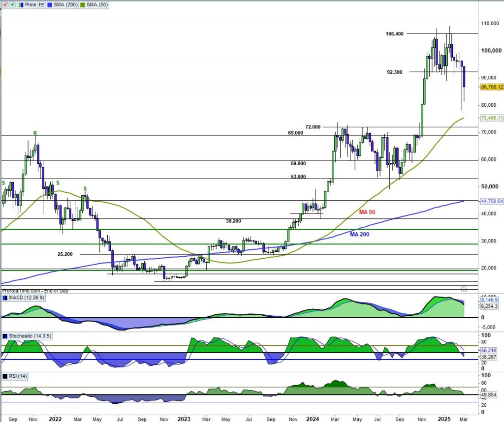Image resolution: width=504 pixels, height=422 pixels.
Task: Click the current price tag 86,768.12
Action: pyautogui.click(x=491, y=87)
